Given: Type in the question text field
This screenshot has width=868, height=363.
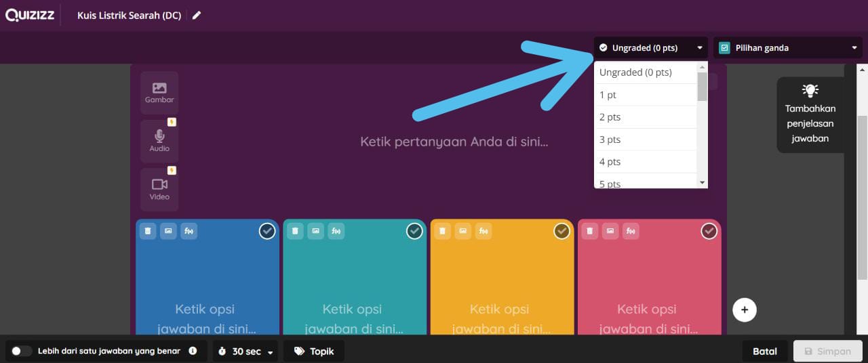Looking at the screenshot, I should (x=453, y=142).
